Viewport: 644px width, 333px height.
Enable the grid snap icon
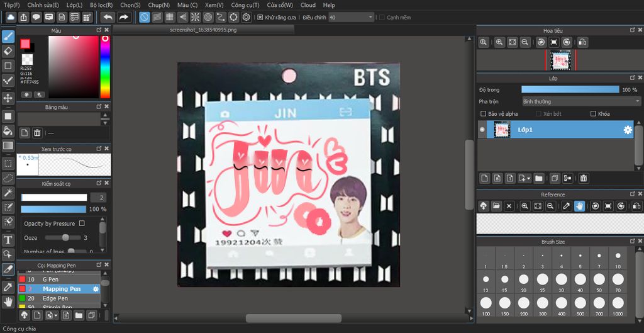(x=170, y=17)
